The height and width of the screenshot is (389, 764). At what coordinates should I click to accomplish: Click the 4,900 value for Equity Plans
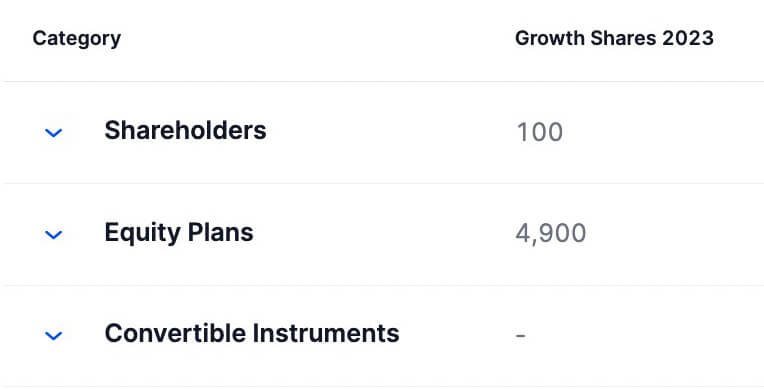(x=551, y=233)
